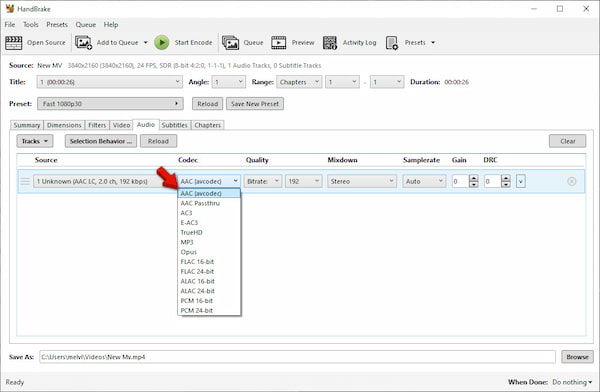The image size is (600, 392).
Task: Choose ALAC 24-bit from the codec list
Action: tap(209, 291)
